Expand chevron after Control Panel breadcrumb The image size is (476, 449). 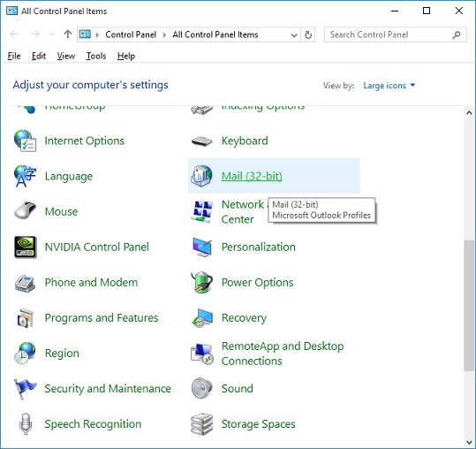(164, 35)
